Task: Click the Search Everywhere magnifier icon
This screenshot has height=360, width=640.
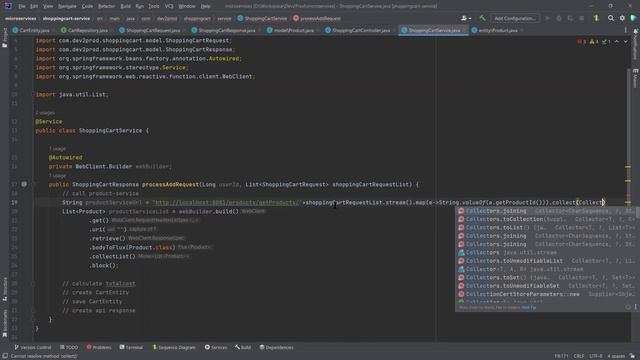Action: [611, 18]
